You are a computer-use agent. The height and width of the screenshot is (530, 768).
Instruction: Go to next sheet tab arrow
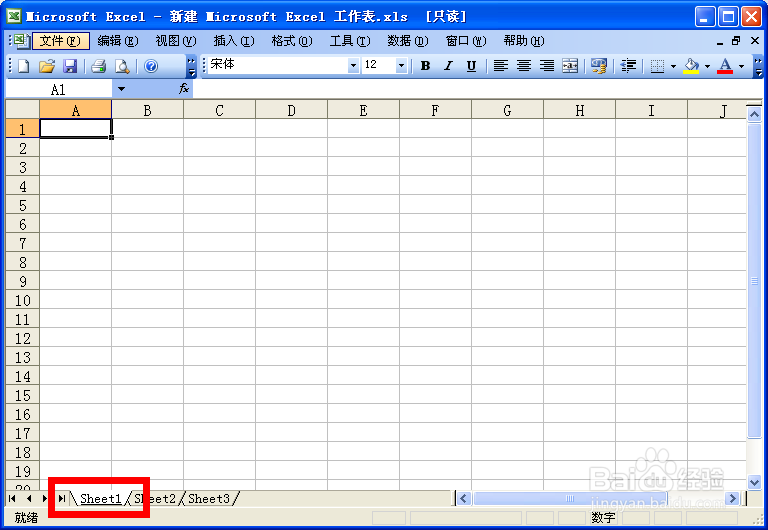[x=45, y=499]
